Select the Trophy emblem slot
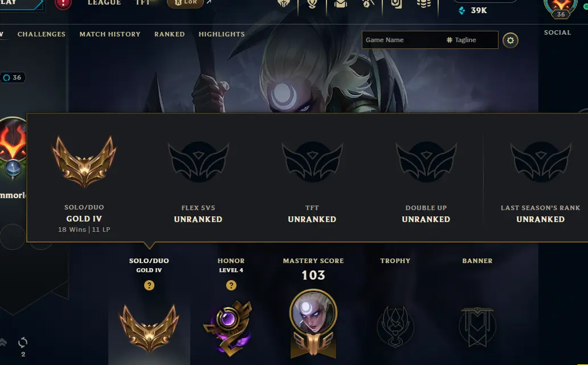Image resolution: width=588 pixels, height=365 pixels. 395,326
